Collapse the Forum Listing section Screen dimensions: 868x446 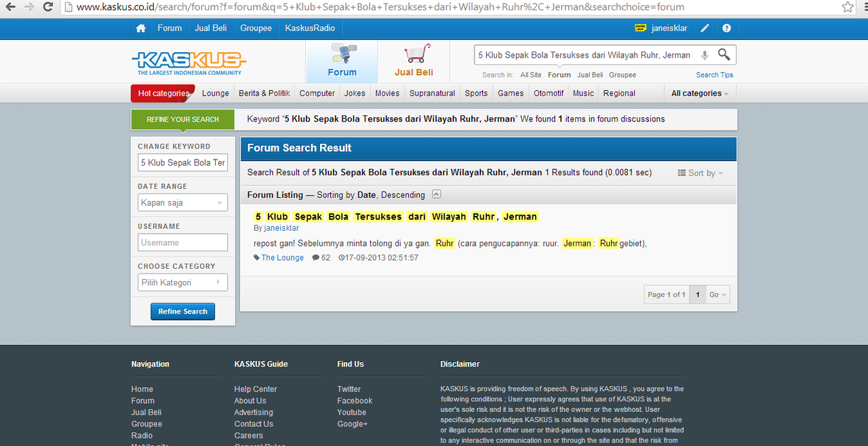click(437, 194)
